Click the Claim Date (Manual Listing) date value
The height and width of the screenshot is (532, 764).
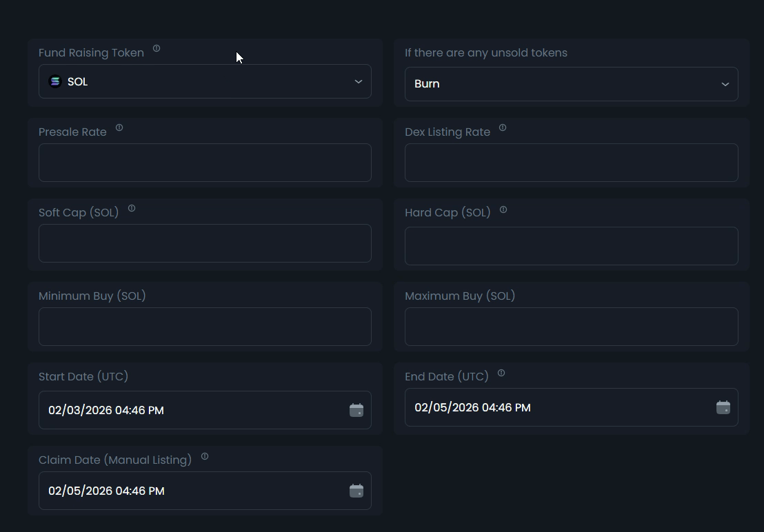click(x=106, y=491)
